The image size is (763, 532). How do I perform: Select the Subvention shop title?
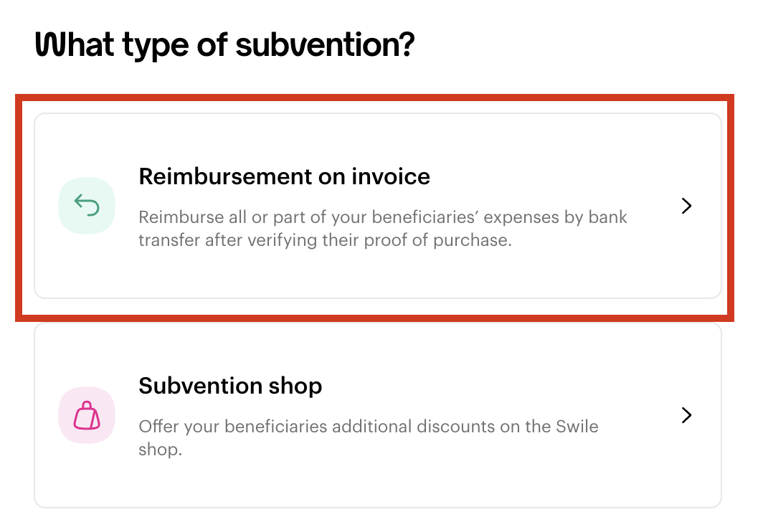[230, 386]
